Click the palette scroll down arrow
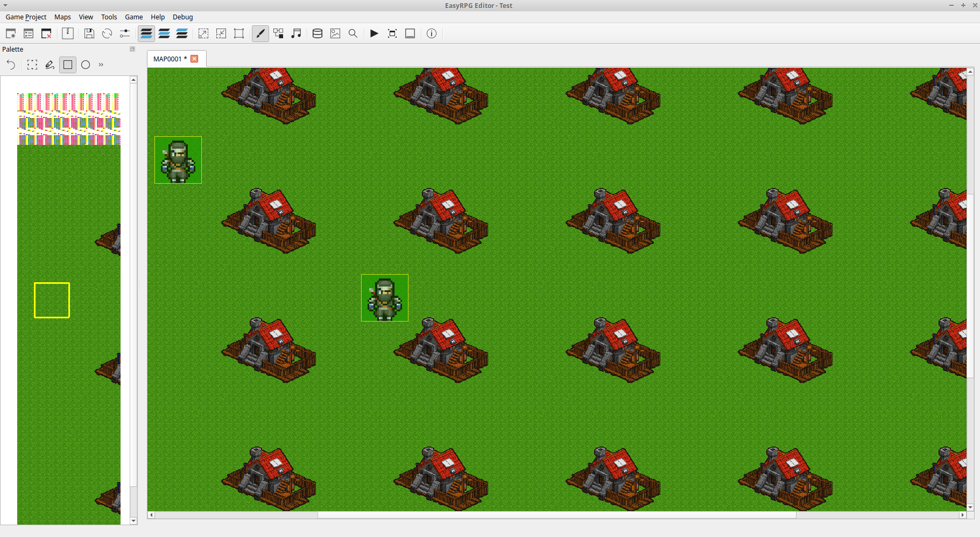This screenshot has width=980, height=537. pyautogui.click(x=133, y=521)
